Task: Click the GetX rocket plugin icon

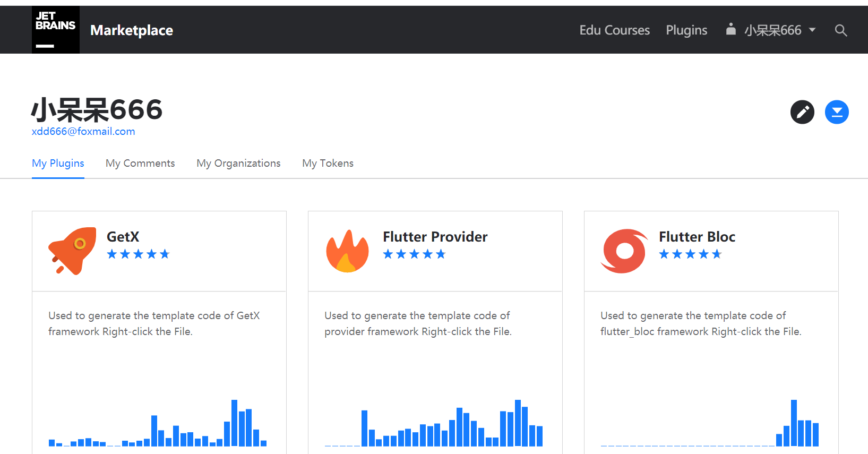Action: [x=73, y=251]
